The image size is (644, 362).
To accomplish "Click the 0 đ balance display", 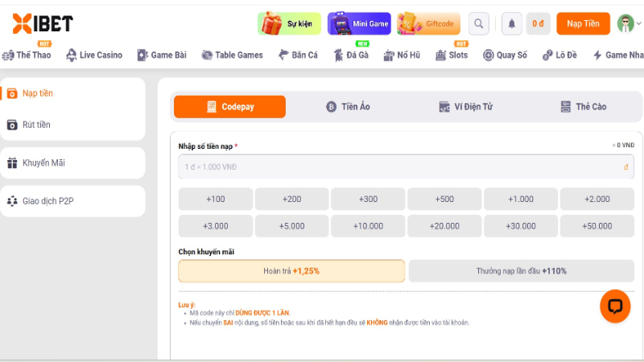I will pyautogui.click(x=538, y=24).
